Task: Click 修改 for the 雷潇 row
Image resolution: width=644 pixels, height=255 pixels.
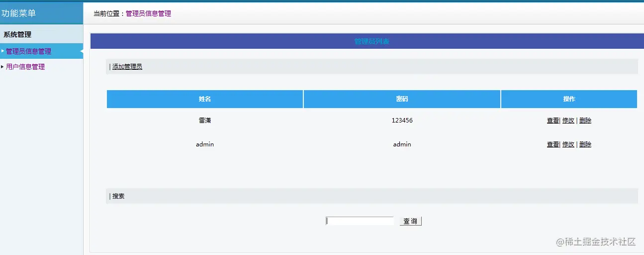Action: (x=568, y=121)
